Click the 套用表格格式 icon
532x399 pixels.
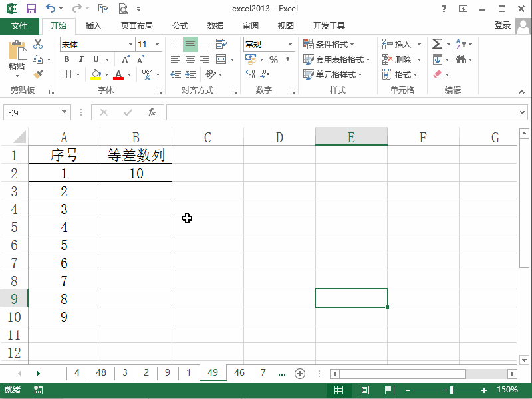point(310,59)
